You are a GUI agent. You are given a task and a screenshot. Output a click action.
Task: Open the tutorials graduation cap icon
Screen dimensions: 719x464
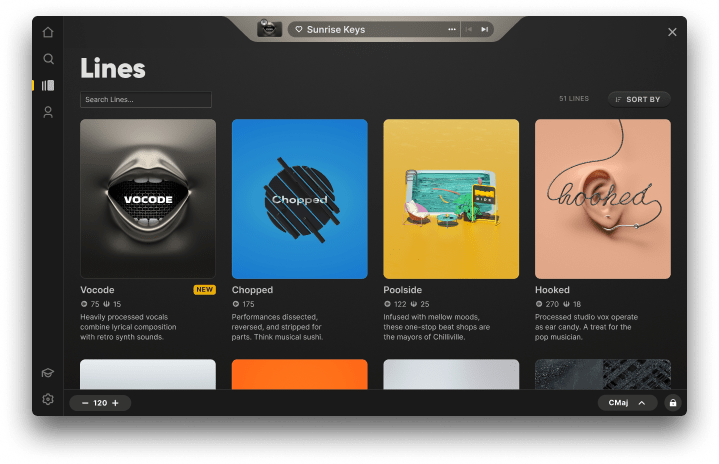pos(48,373)
